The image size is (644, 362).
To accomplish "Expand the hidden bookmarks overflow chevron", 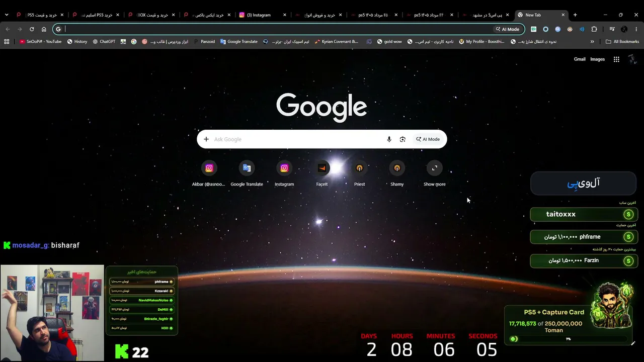I will point(592,42).
